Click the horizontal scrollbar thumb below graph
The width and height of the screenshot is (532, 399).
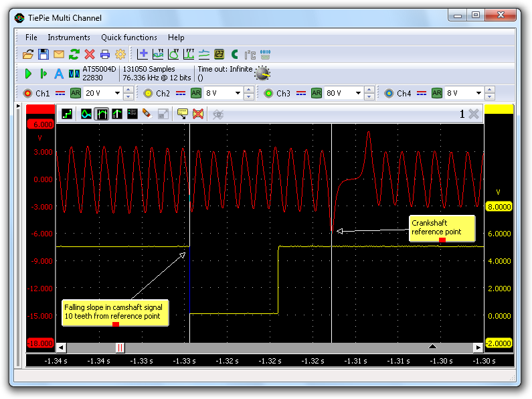click(x=120, y=347)
